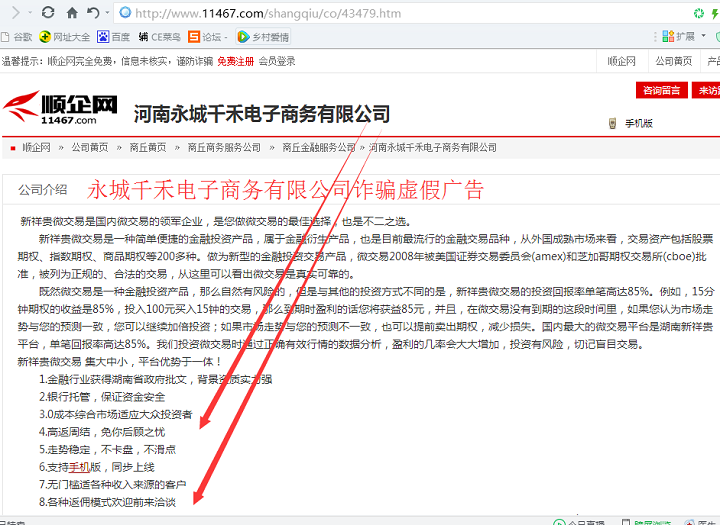Viewport: 720px width, 525px height.
Task: Open the 扩展 dropdown arrow
Action: pos(703,36)
